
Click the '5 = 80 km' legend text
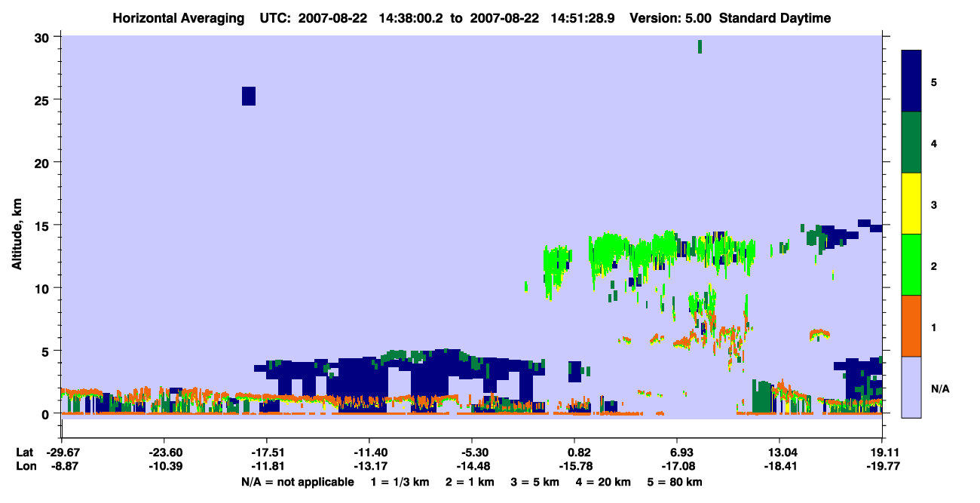point(675,482)
